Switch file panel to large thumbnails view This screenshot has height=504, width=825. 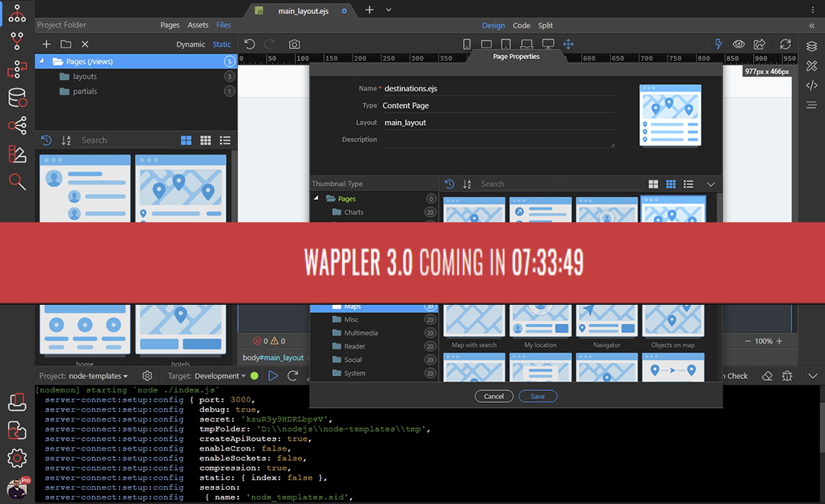(x=187, y=140)
